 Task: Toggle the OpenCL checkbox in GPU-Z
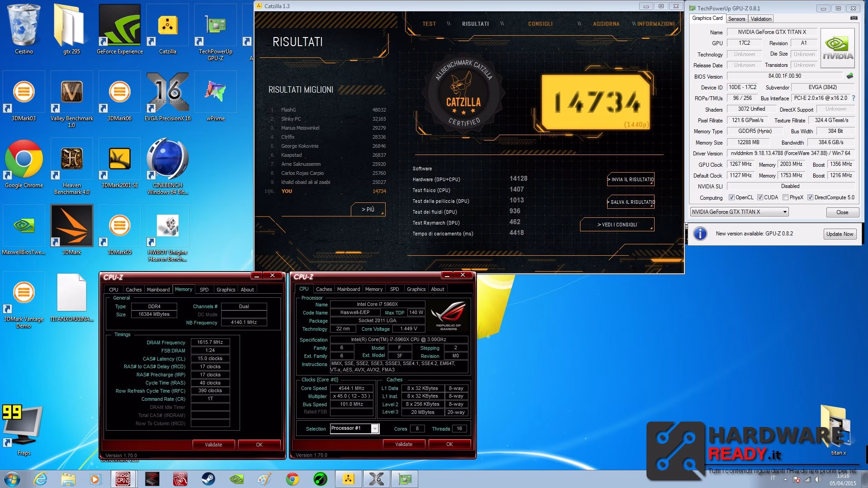click(x=731, y=197)
